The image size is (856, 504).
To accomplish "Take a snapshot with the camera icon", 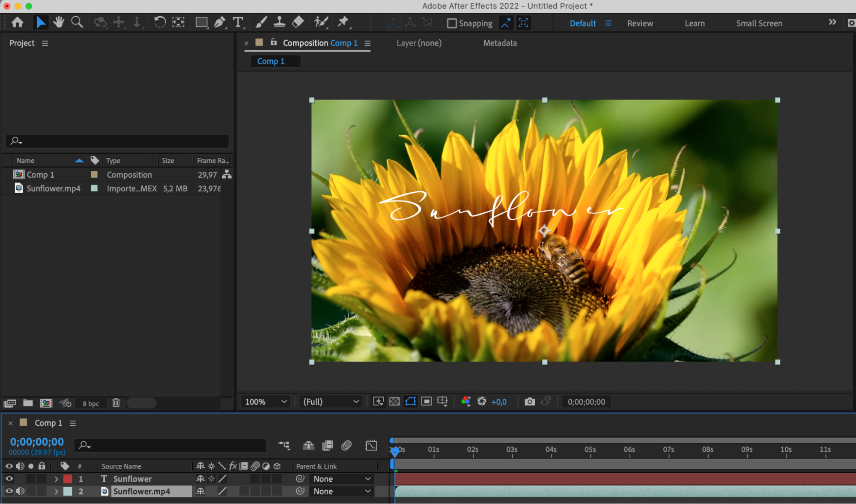I will [530, 402].
